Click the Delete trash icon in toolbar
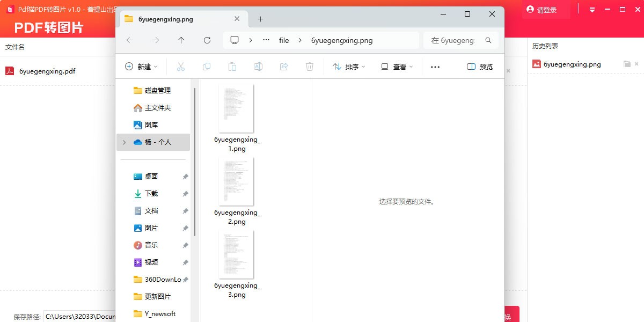 310,67
